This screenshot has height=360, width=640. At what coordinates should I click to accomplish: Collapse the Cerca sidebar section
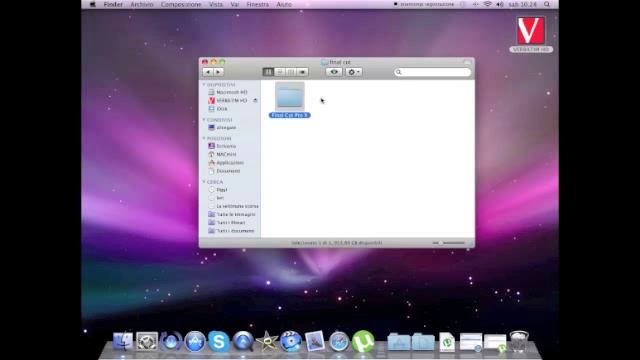coord(204,182)
